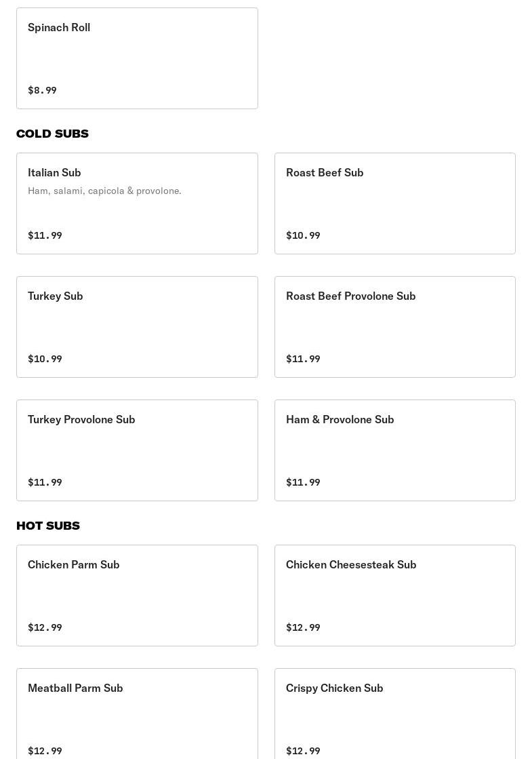
Task: Pick the Turkey Provolone Sub item
Action: tap(137, 450)
